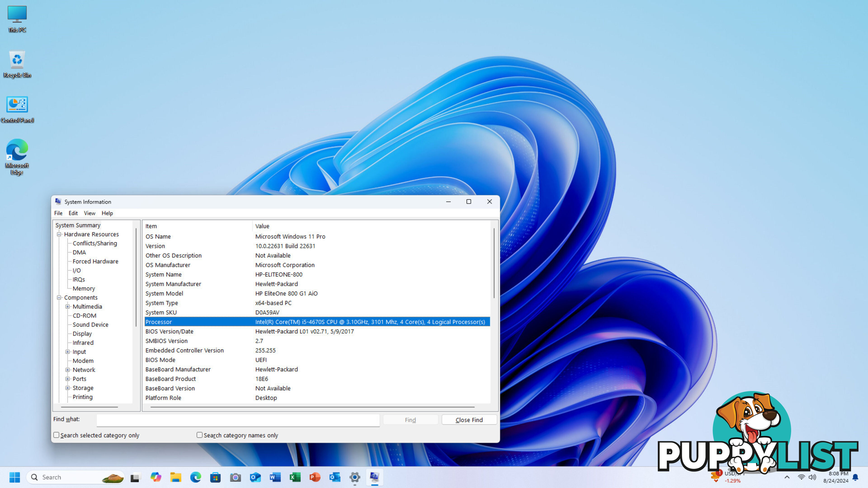Select the BaseBoard Product row
The image size is (868, 488).
click(x=317, y=379)
